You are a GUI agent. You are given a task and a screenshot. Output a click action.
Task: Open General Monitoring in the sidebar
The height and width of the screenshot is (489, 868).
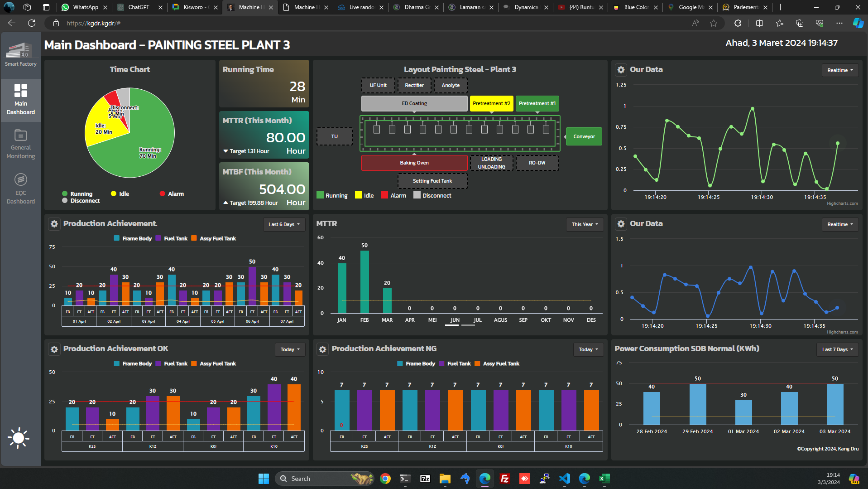click(21, 144)
